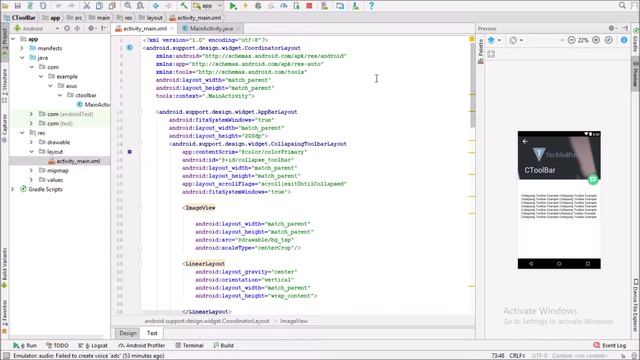
Task: Open the design surface layers dropdown
Action: pos(494,40)
